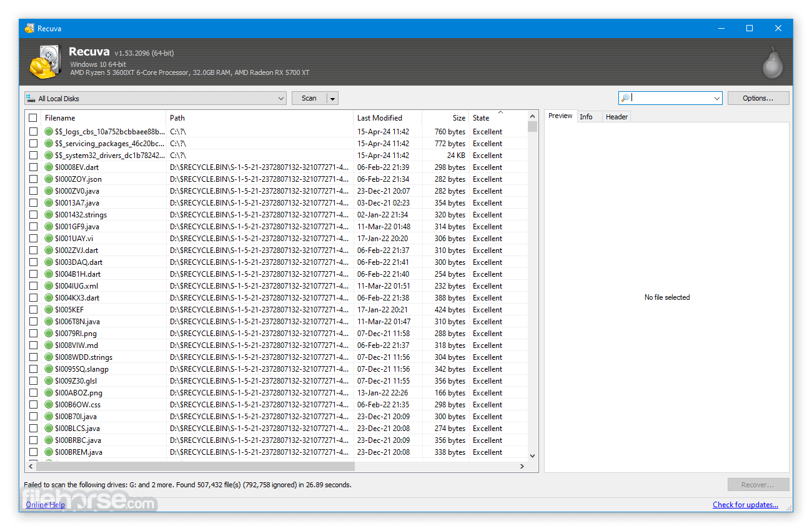Click the magnifier icon in search box
This screenshot has width=812, height=531.
coord(625,98)
